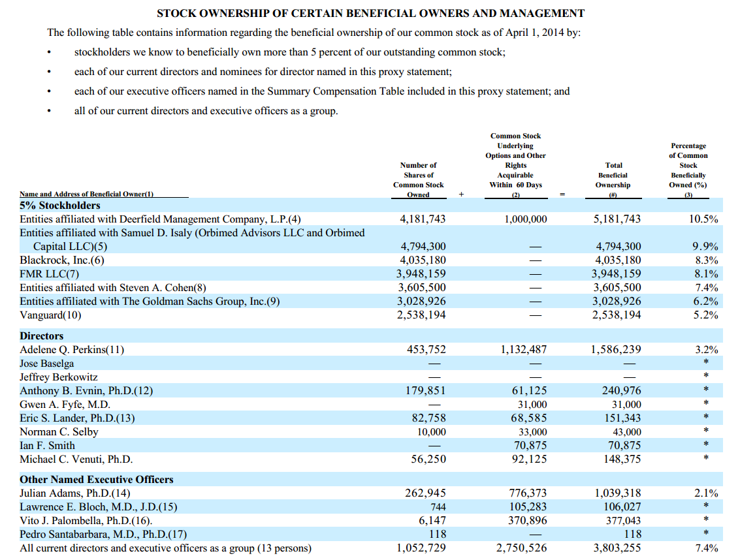Click the Deerfield Management Company row name
This screenshot has width=740, height=560.
pyautogui.click(x=160, y=219)
